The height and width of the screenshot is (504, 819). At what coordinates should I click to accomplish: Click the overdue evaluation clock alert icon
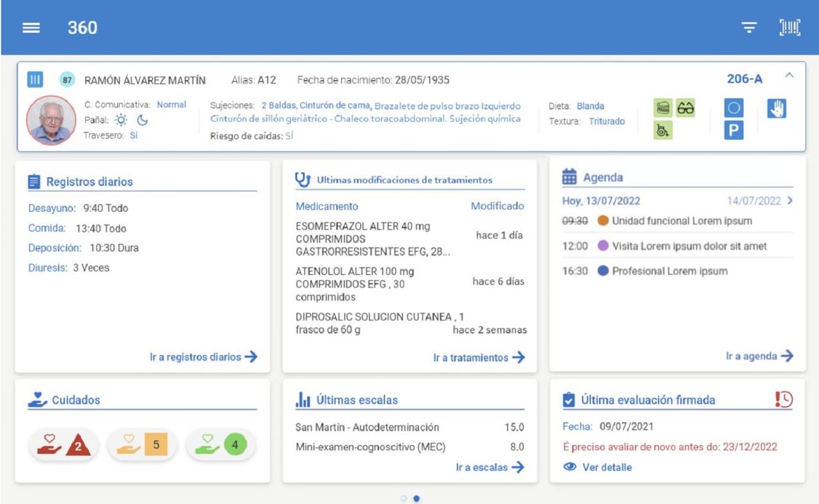point(783,399)
